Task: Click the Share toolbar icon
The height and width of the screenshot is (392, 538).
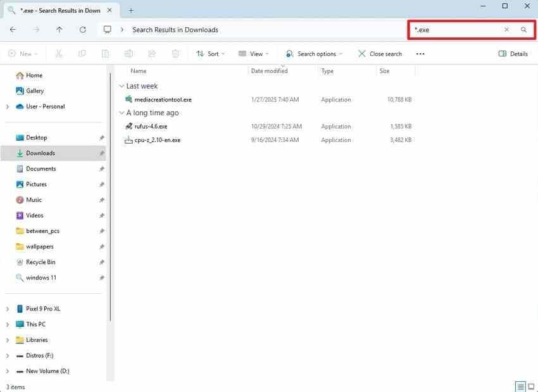Action: point(152,54)
